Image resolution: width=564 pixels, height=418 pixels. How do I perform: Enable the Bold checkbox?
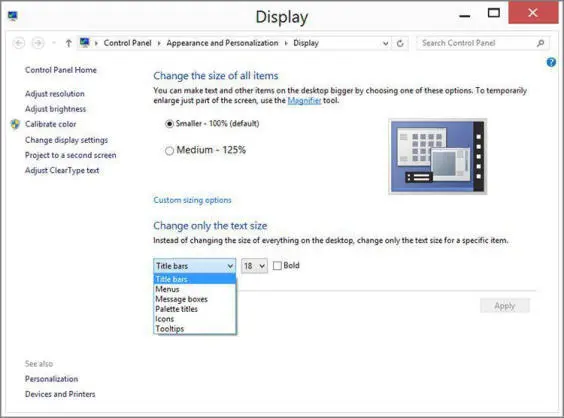277,266
